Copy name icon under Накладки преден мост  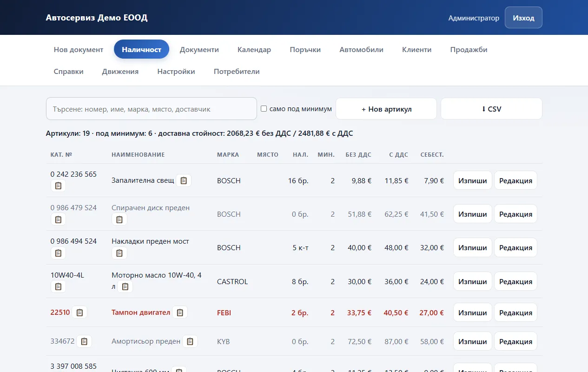pos(119,253)
